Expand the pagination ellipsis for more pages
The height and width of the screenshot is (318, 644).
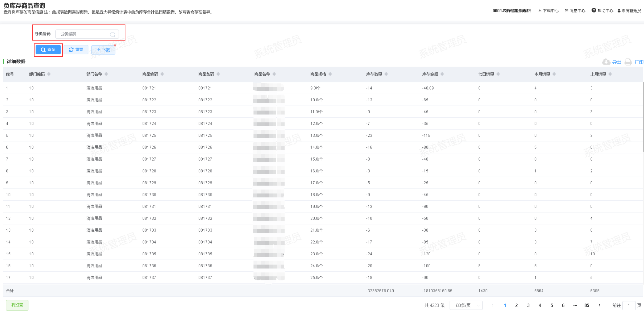pyautogui.click(x=575, y=305)
